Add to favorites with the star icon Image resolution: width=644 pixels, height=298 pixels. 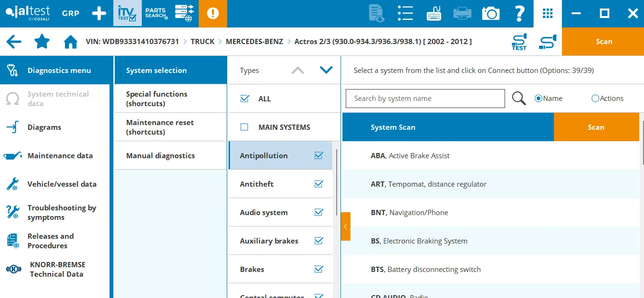(42, 42)
